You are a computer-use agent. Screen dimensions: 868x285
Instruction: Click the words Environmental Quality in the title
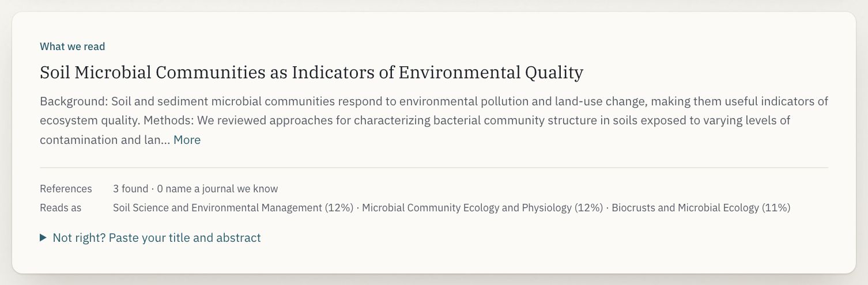(x=491, y=73)
